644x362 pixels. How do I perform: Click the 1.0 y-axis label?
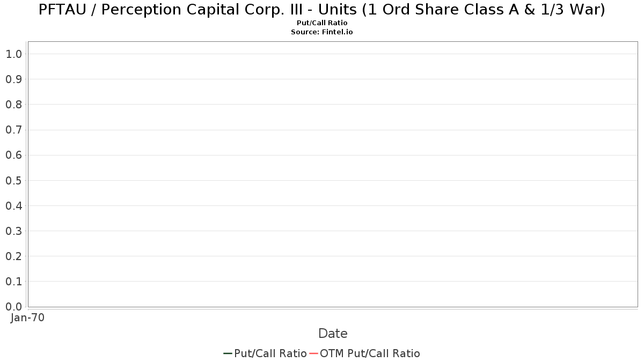click(x=13, y=54)
